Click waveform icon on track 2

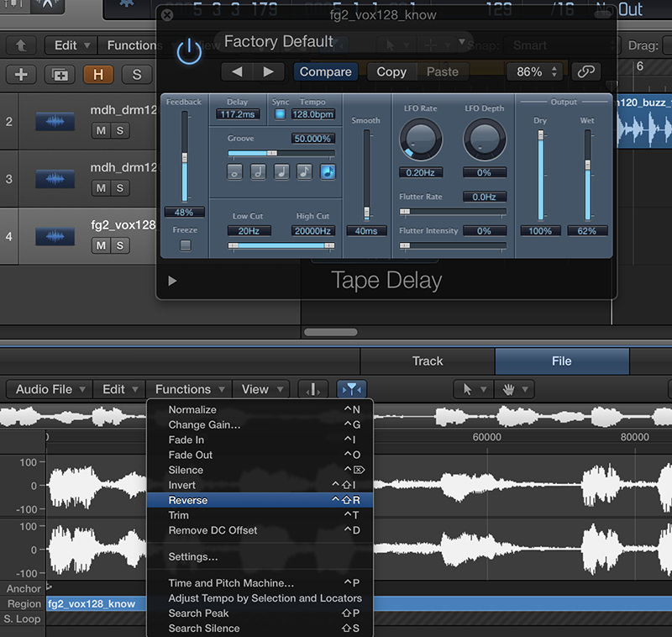point(55,122)
